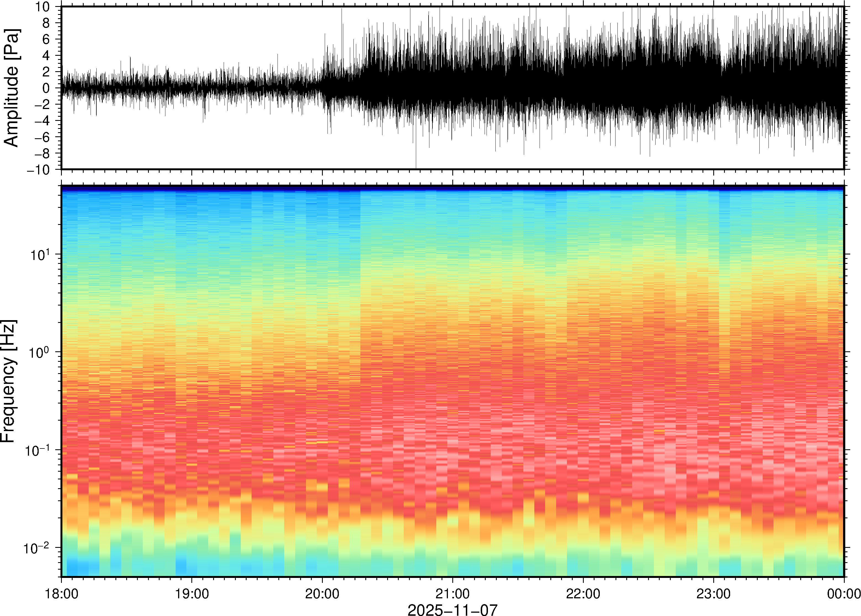Click the Amplitude [Pa] axis title
The image size is (861, 616).
point(11,88)
